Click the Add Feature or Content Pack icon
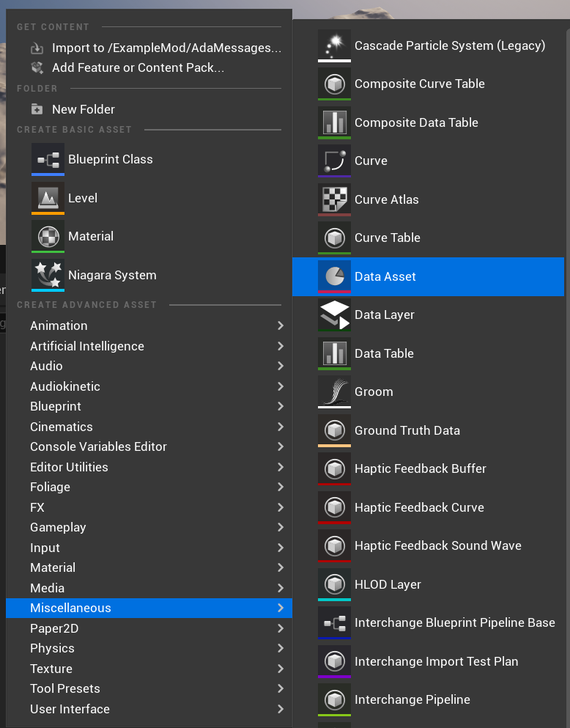The image size is (570, 728). click(37, 67)
